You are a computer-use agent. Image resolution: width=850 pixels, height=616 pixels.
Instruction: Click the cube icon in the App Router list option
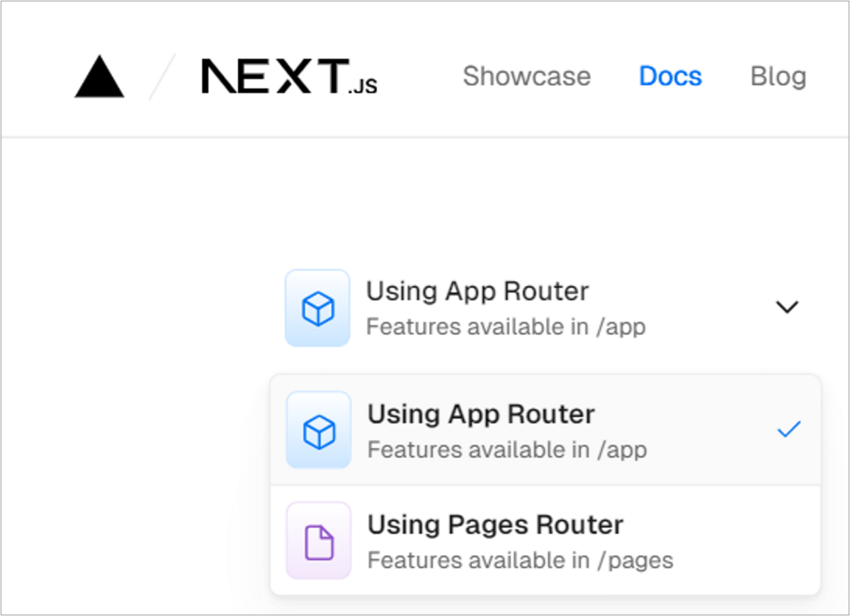pos(319,430)
